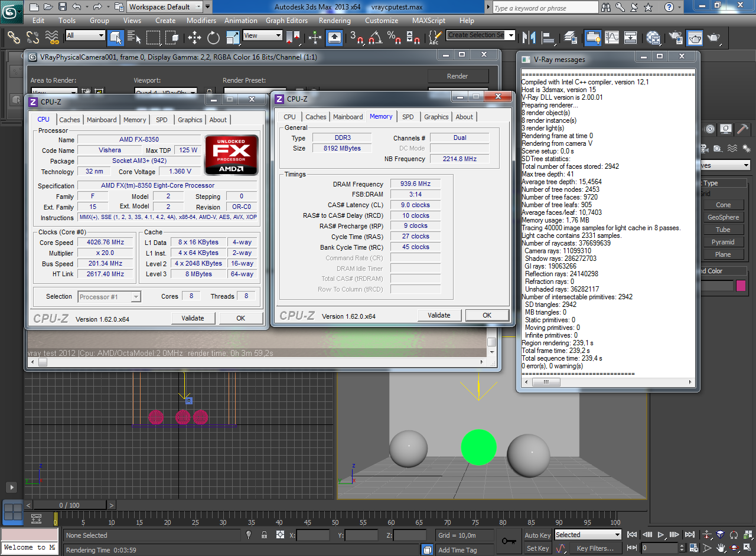Open CPU-Z Processor #1 selection dropdown
Screen dimensions: 756x556
[109, 297]
